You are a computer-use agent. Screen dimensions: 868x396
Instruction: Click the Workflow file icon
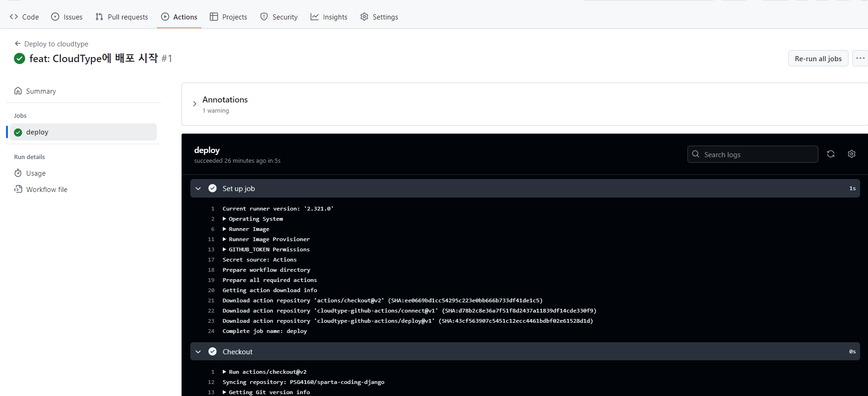point(18,189)
